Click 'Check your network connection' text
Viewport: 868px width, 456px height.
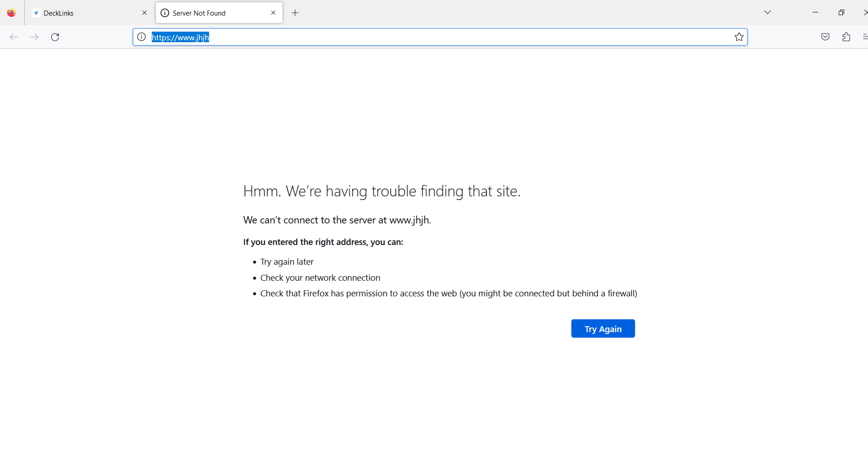[x=320, y=278]
